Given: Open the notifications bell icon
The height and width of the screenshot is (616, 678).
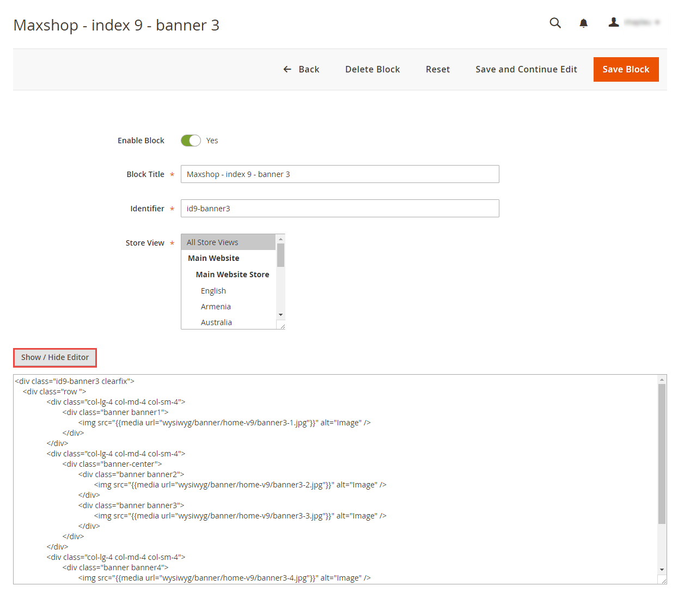Looking at the screenshot, I should tap(584, 23).
